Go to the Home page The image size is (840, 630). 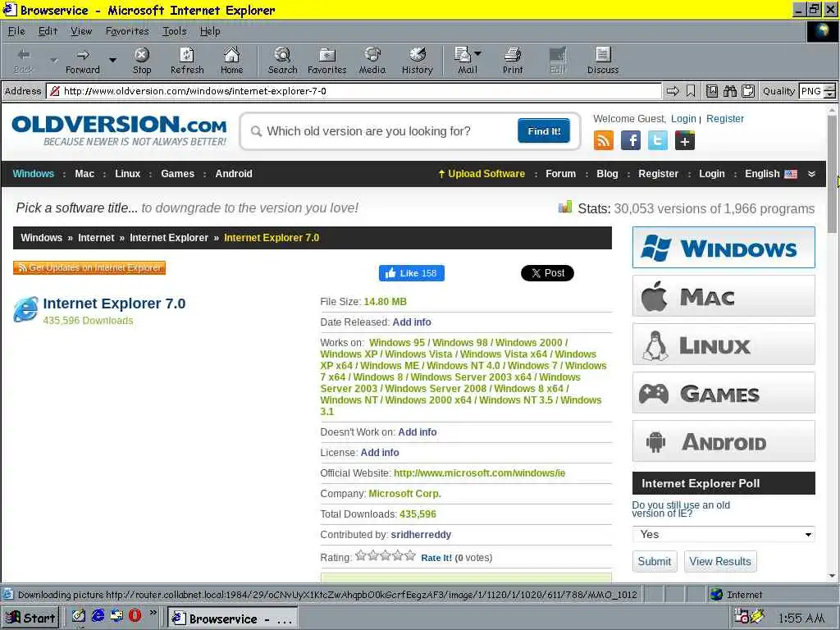coord(231,61)
